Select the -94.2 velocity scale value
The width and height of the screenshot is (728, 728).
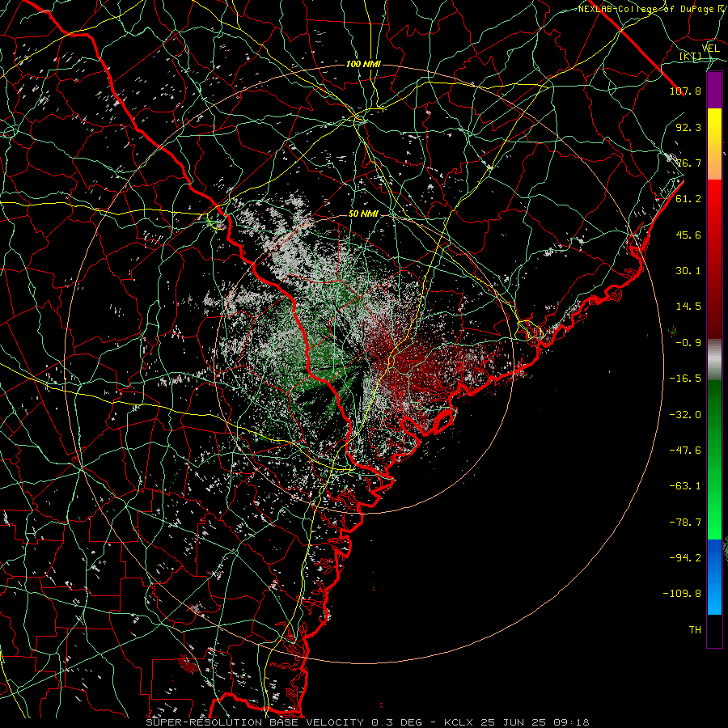[x=685, y=558]
